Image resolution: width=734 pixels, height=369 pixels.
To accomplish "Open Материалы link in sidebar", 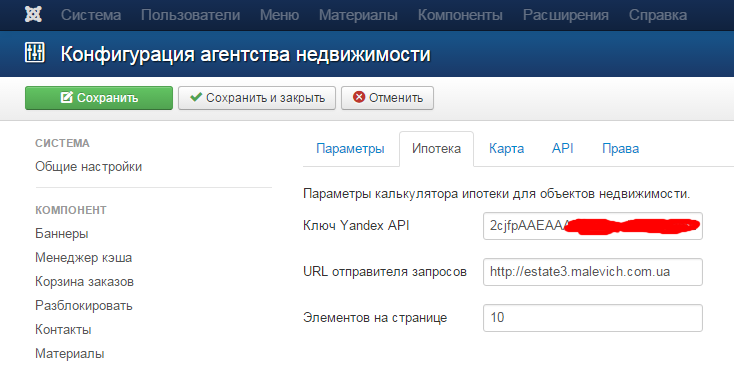I will 70,354.
